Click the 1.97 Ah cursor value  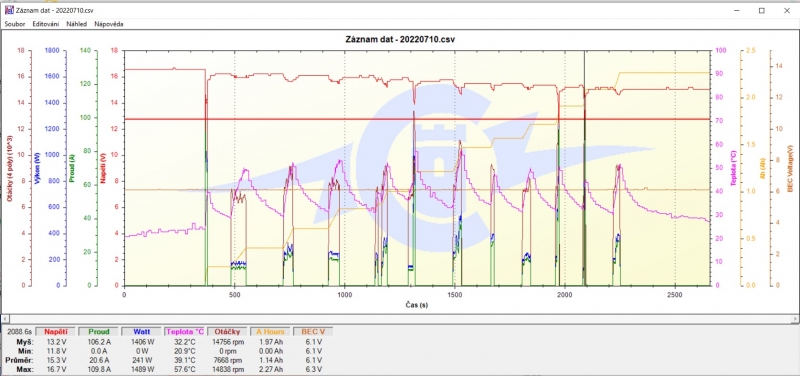point(271,342)
